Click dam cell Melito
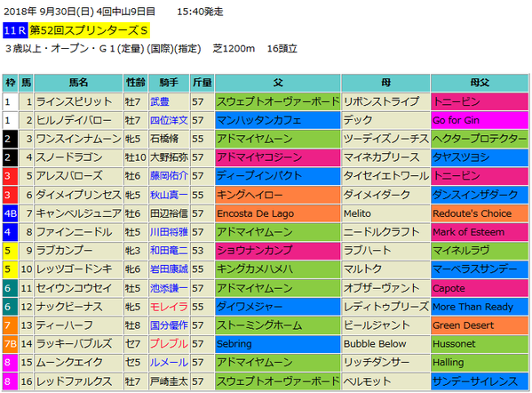532x393 pixels. click(x=385, y=213)
